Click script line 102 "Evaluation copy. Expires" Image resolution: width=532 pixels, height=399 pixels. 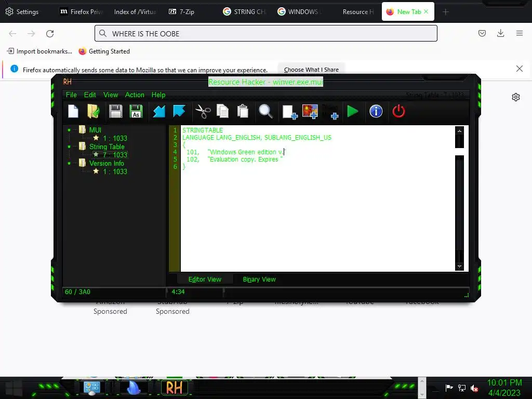click(234, 159)
